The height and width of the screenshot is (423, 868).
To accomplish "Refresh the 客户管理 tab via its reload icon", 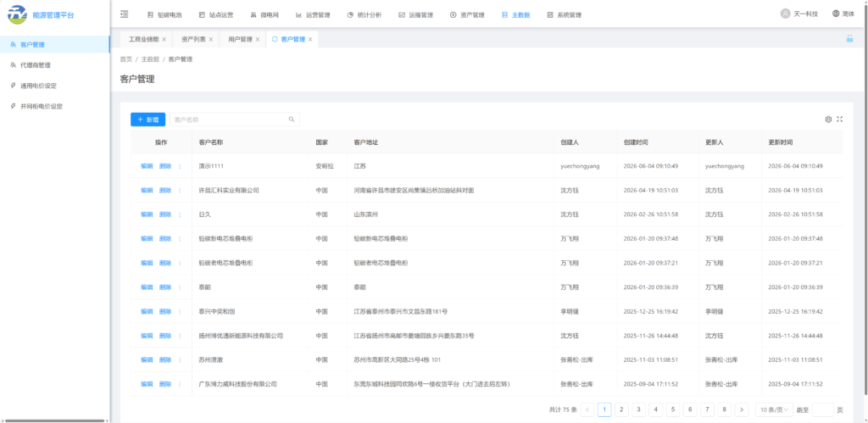I will click(x=275, y=39).
